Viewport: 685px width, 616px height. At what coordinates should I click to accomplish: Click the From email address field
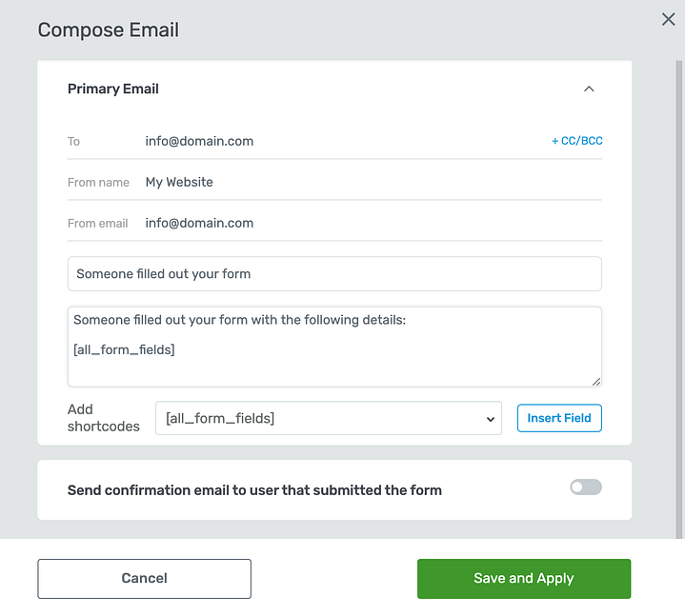click(372, 223)
